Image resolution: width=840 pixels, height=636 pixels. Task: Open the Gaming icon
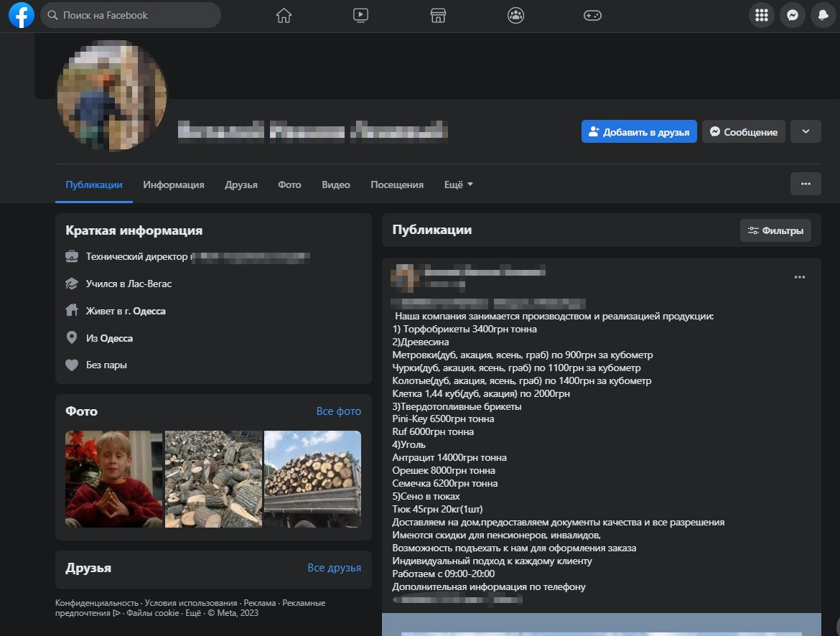point(592,15)
